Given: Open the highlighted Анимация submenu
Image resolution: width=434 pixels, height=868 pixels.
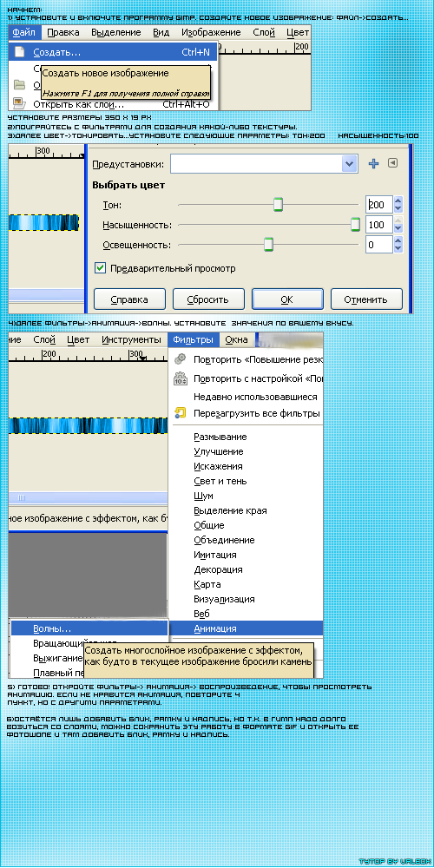Looking at the screenshot, I should (x=247, y=628).
